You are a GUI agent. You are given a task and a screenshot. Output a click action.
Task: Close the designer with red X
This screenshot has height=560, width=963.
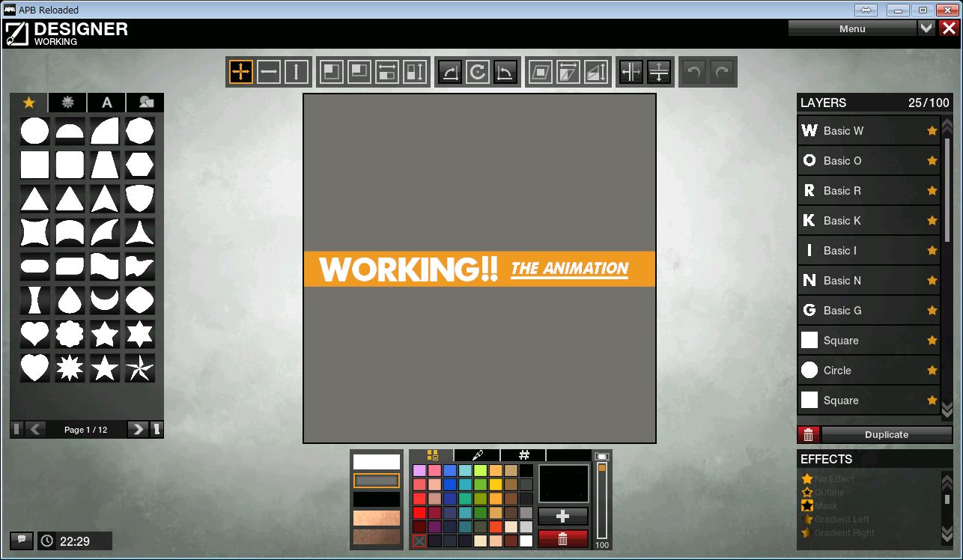tap(949, 28)
